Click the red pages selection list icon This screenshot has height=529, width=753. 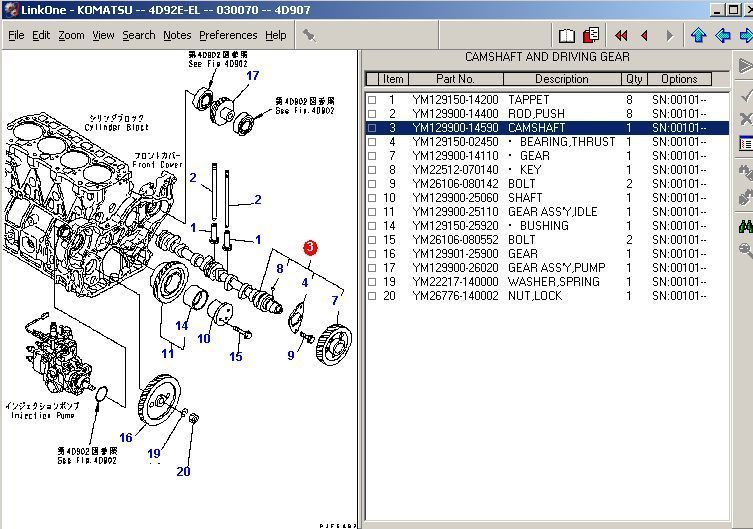tap(591, 35)
